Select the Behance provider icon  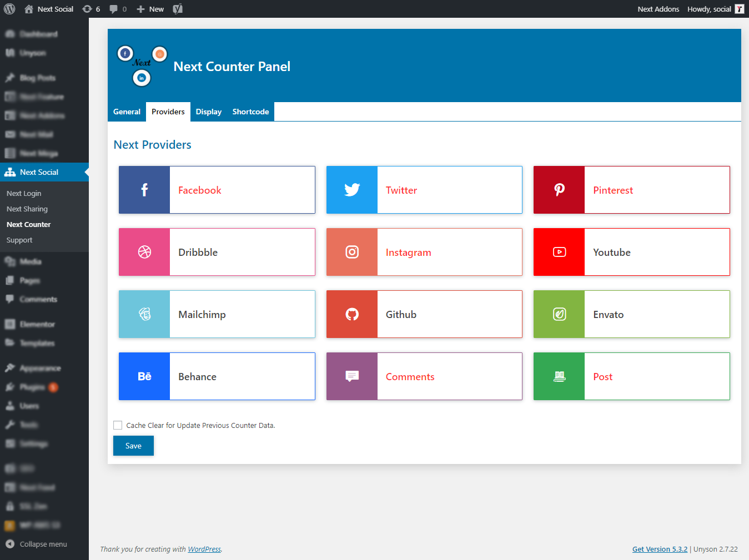click(x=144, y=376)
